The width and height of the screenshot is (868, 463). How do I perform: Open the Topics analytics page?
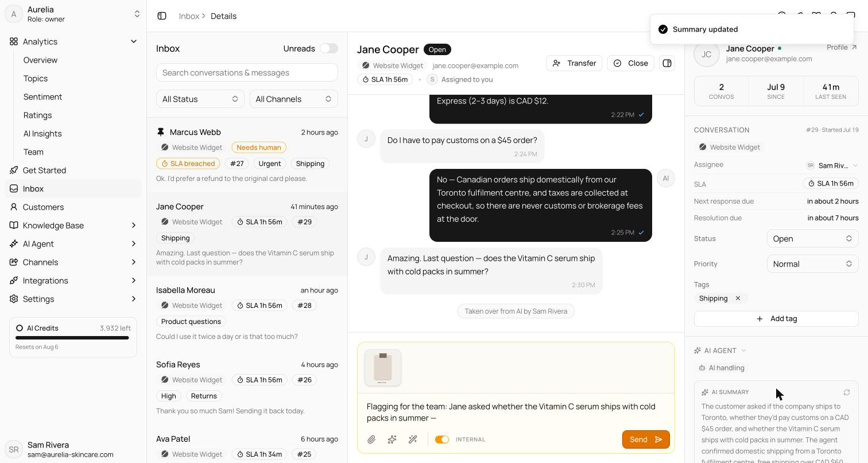tap(36, 78)
